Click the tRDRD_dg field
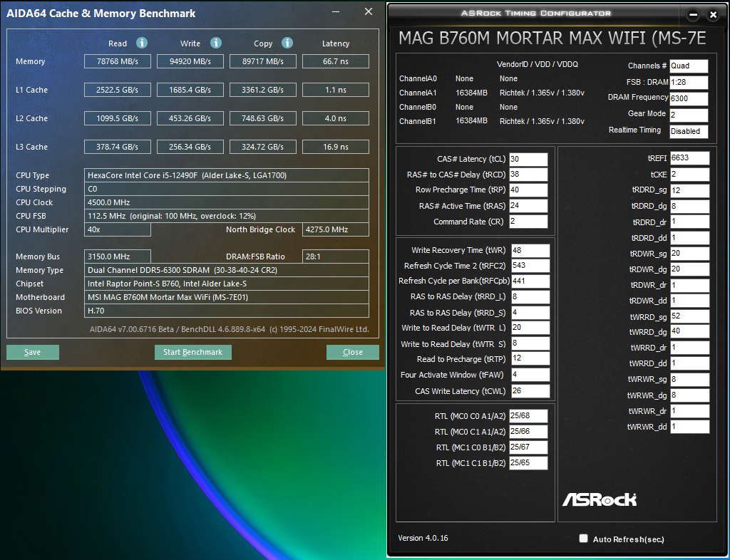The width and height of the screenshot is (730, 560). point(689,206)
